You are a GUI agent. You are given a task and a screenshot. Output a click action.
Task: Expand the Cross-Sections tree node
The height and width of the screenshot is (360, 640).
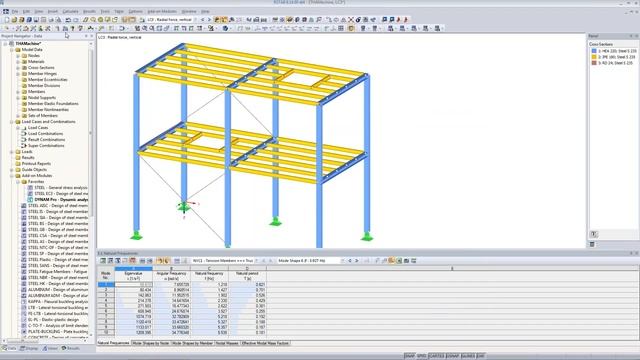pyautogui.click(x=18, y=68)
